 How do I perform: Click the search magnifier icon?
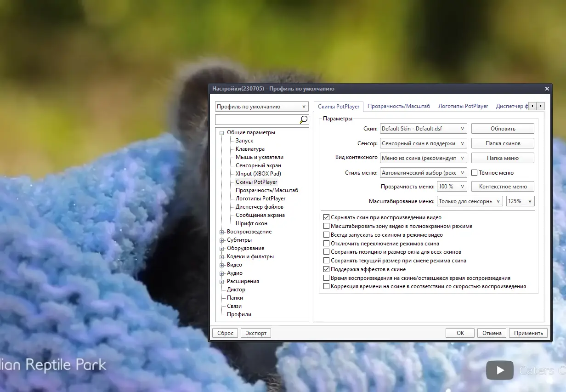[x=303, y=119]
